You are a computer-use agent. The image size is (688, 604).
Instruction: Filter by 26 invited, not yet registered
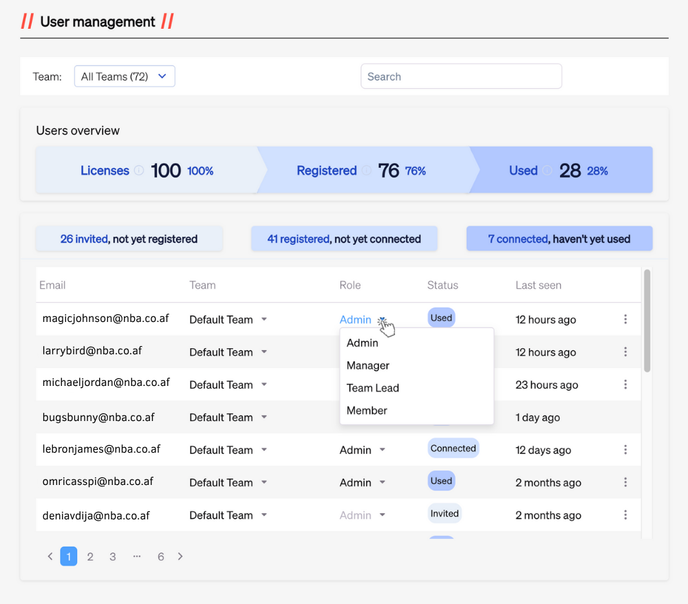[x=129, y=239]
